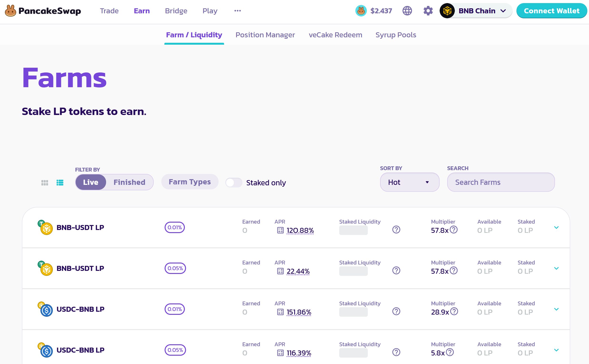Open the Farm Types filter button

190,182
